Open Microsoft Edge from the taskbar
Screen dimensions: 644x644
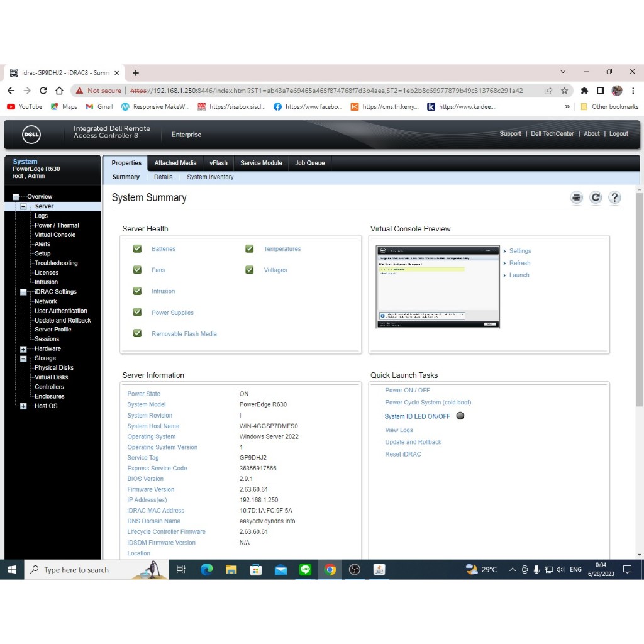tap(206, 570)
